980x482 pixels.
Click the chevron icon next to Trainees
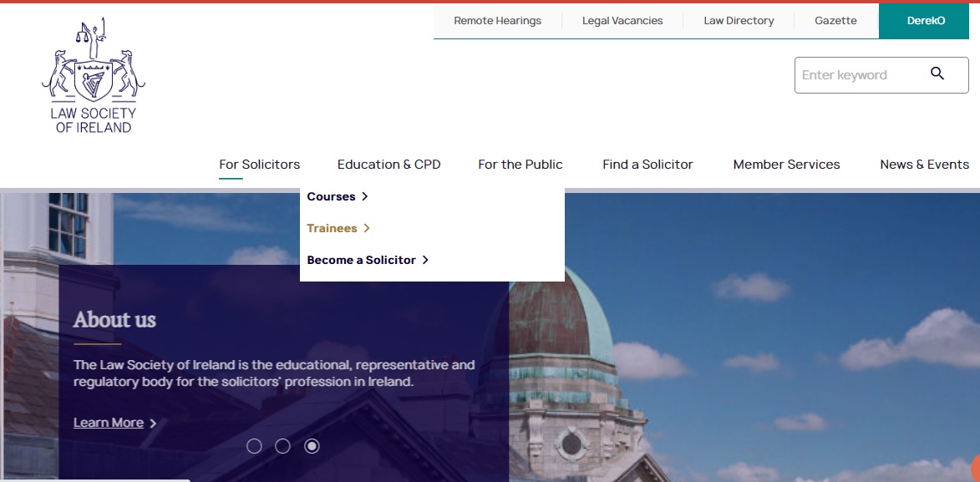coord(364,228)
